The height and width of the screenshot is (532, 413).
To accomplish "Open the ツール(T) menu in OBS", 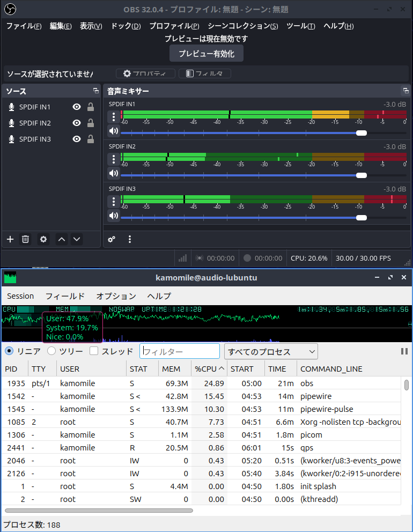I will (x=300, y=26).
